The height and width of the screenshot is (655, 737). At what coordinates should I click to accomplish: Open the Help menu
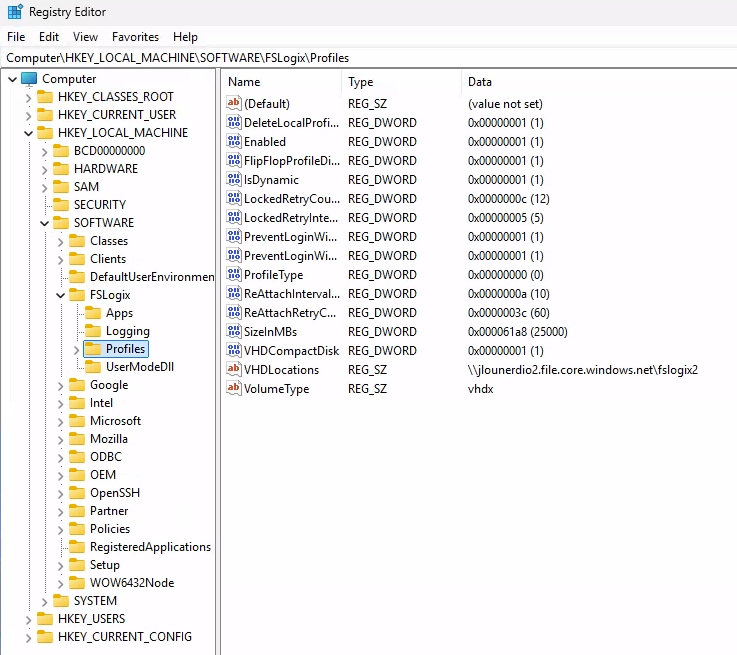click(x=185, y=37)
